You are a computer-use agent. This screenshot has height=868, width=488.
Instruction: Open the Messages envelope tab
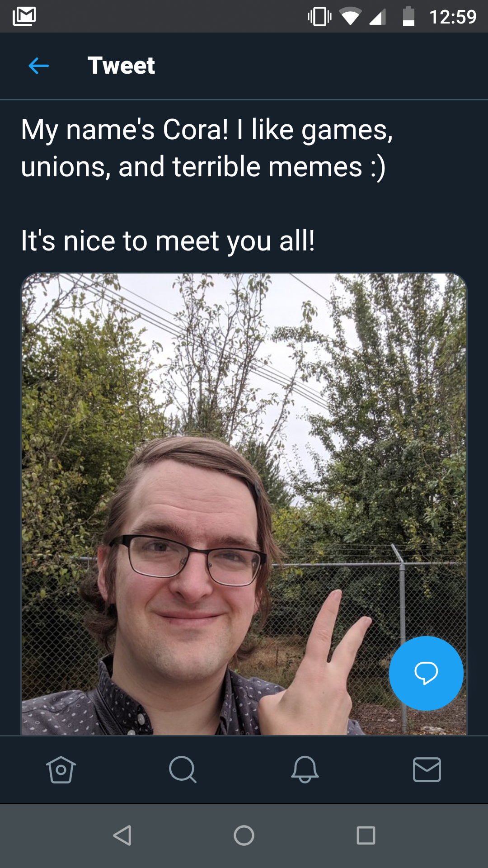427,769
